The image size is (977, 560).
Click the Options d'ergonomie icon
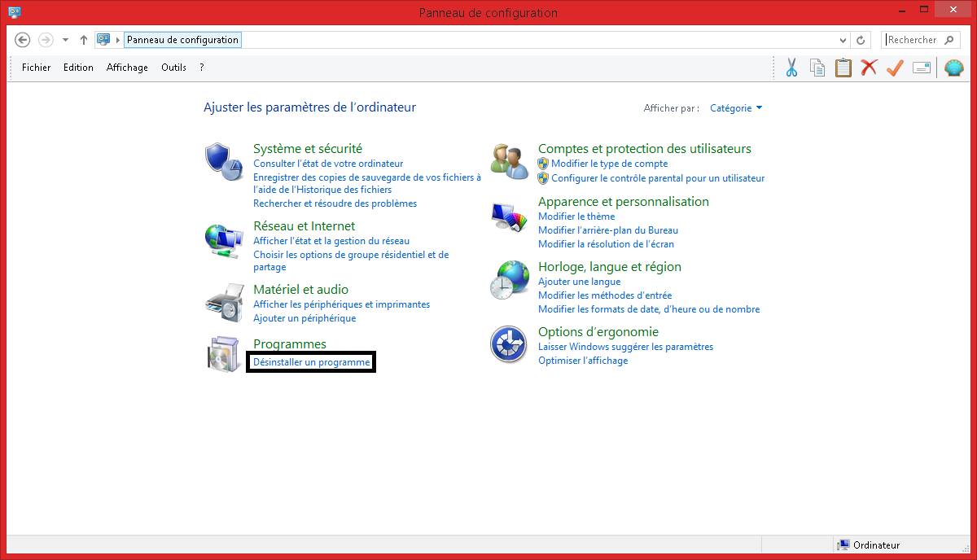tap(508, 344)
